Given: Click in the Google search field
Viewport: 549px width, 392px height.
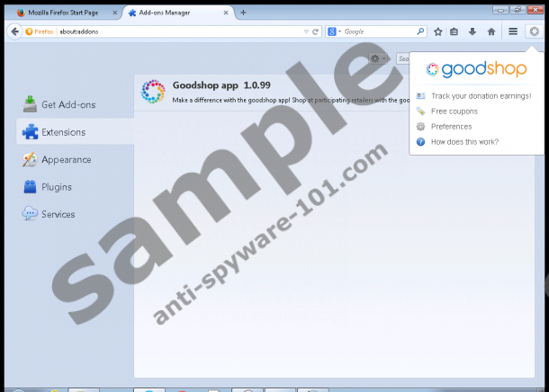Looking at the screenshot, I should tap(378, 31).
